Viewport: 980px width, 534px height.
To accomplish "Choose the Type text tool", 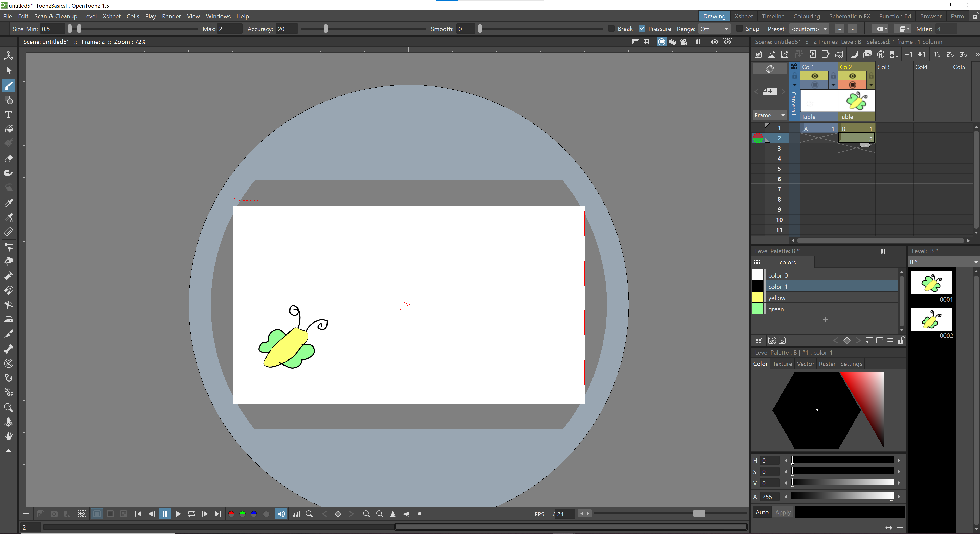I will point(8,115).
